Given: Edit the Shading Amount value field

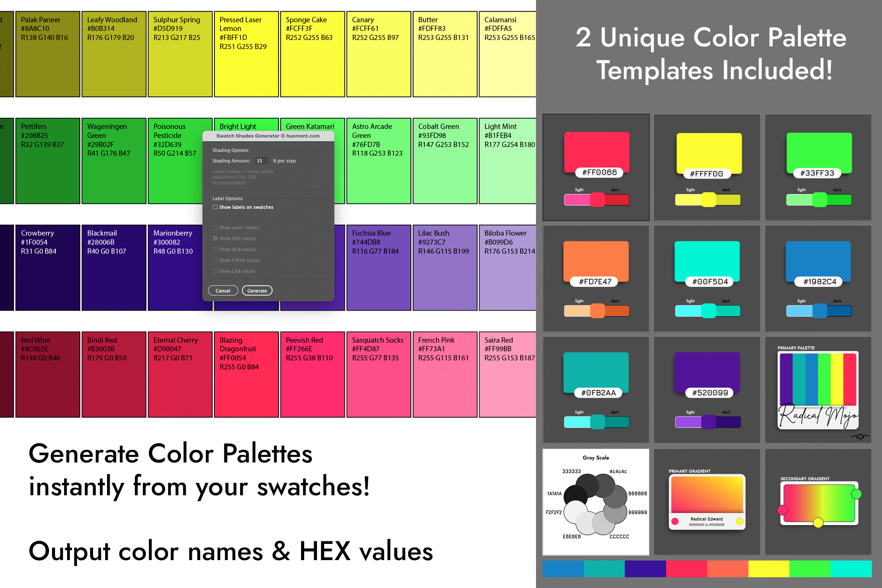Looking at the screenshot, I should (x=261, y=160).
